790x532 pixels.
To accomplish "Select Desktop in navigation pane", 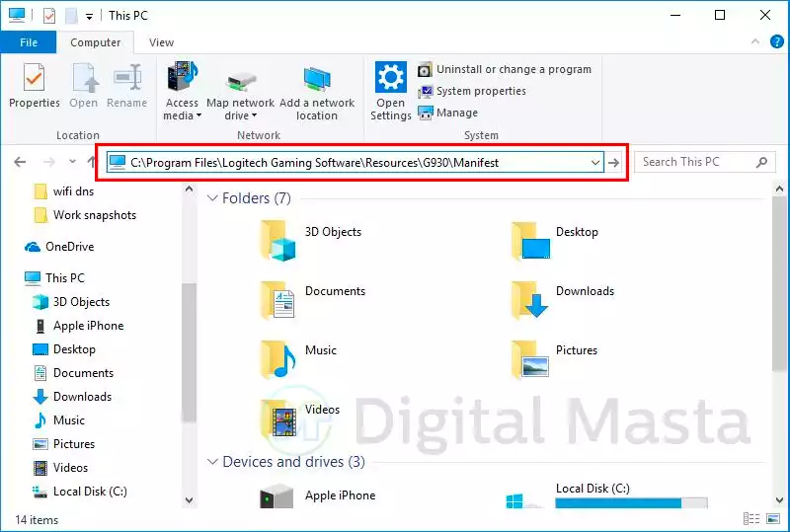I will click(63, 349).
